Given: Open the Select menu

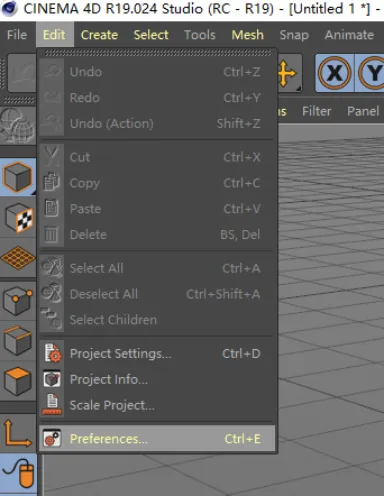Looking at the screenshot, I should click(151, 35).
